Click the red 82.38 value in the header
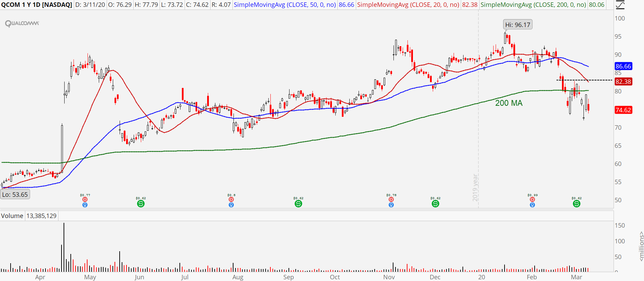Screen dimensions: 644x281 pyautogui.click(x=470, y=5)
